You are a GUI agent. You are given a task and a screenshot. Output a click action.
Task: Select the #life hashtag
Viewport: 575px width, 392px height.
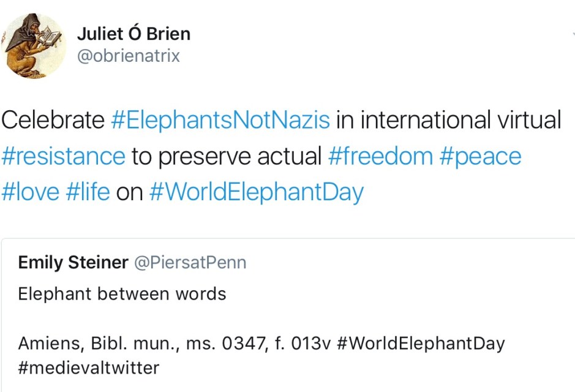click(x=87, y=192)
